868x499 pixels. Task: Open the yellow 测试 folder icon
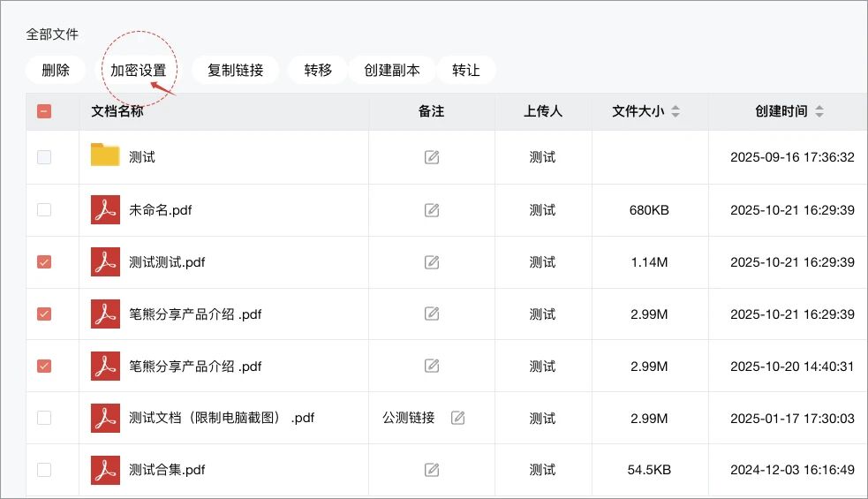(105, 156)
